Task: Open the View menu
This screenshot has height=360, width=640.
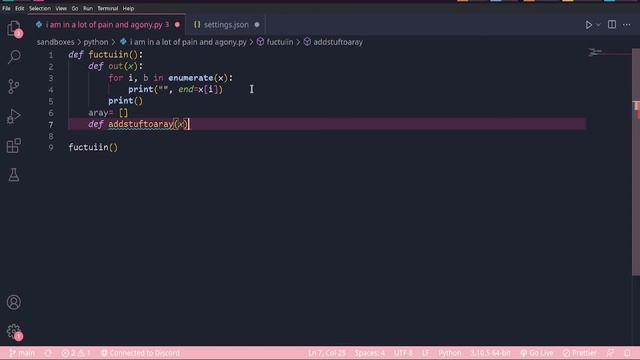Action: [x=61, y=8]
